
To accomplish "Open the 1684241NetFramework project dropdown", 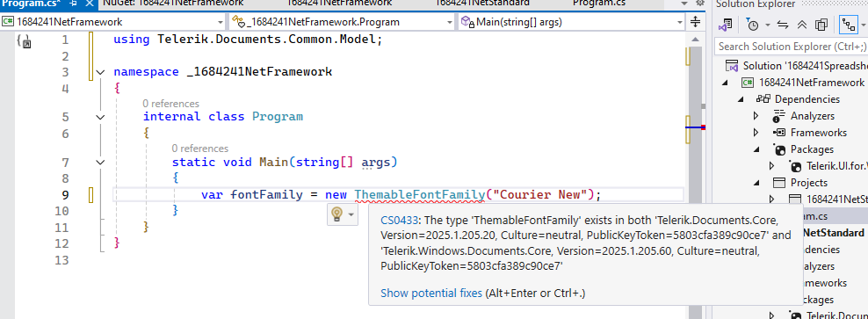I will [113, 22].
